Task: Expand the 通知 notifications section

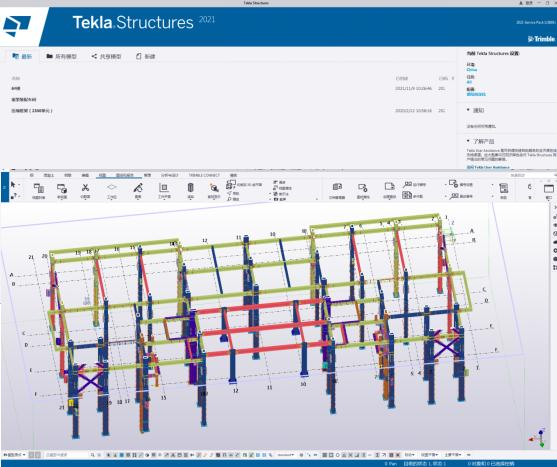Action: 475,110
